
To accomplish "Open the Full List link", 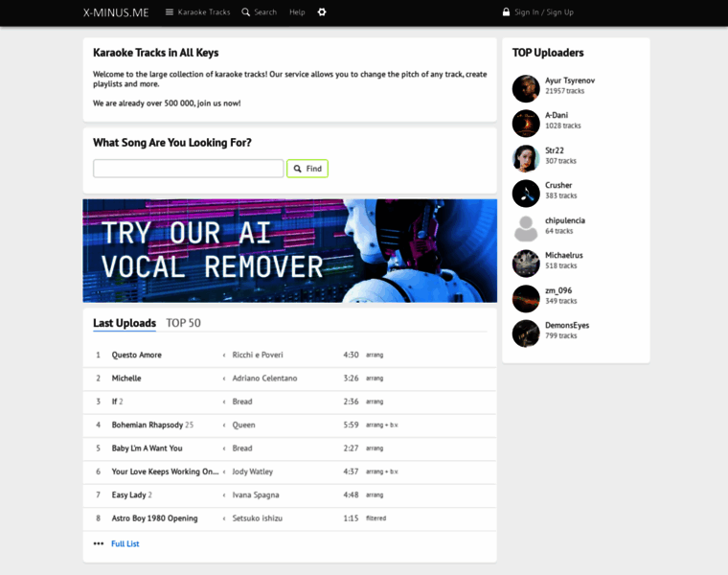I will click(x=125, y=543).
